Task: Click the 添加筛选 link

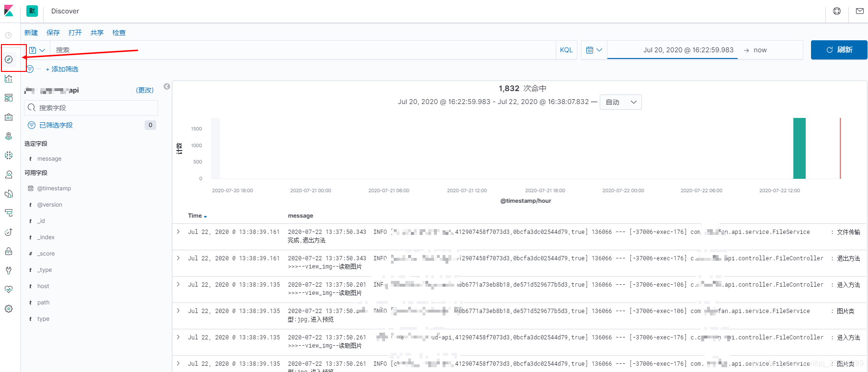Action: coord(62,69)
